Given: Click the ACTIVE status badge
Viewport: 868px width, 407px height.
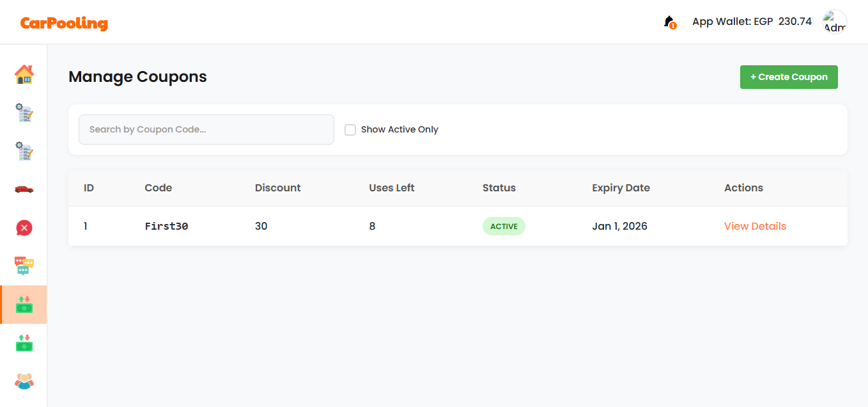Looking at the screenshot, I should [504, 226].
